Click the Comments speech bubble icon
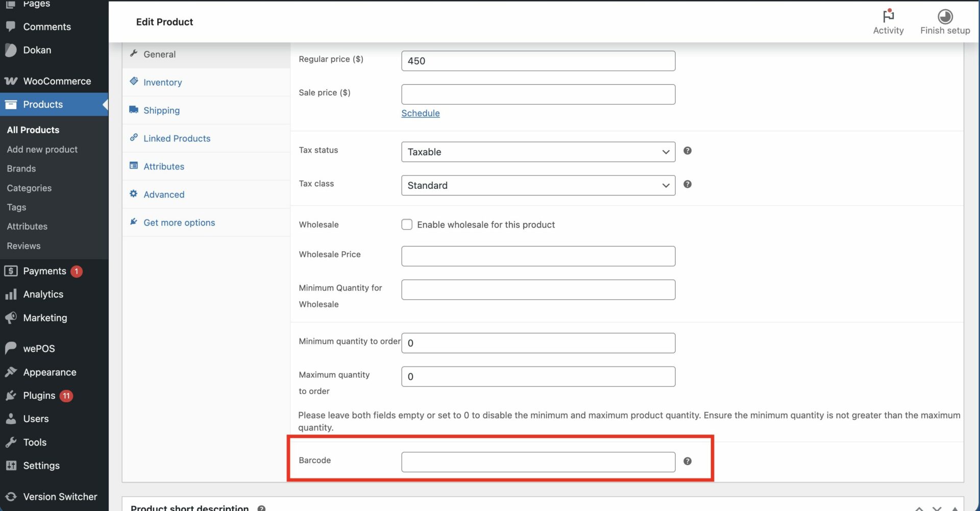Viewport: 980px width, 511px height. coord(11,26)
